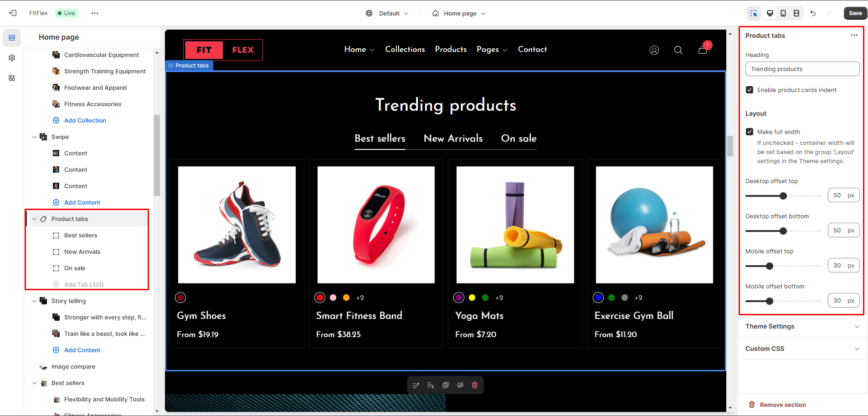Screen dimensions: 868x416
Task: Open the Home page template dropdown
Action: coord(459,13)
